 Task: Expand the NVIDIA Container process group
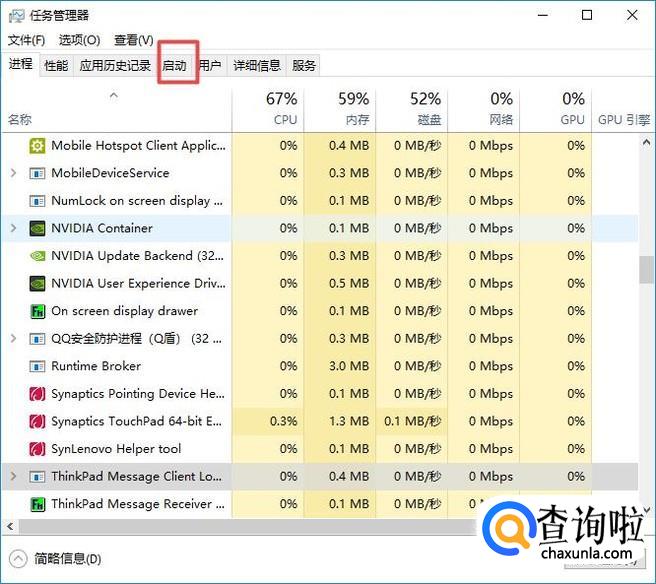pos(13,228)
